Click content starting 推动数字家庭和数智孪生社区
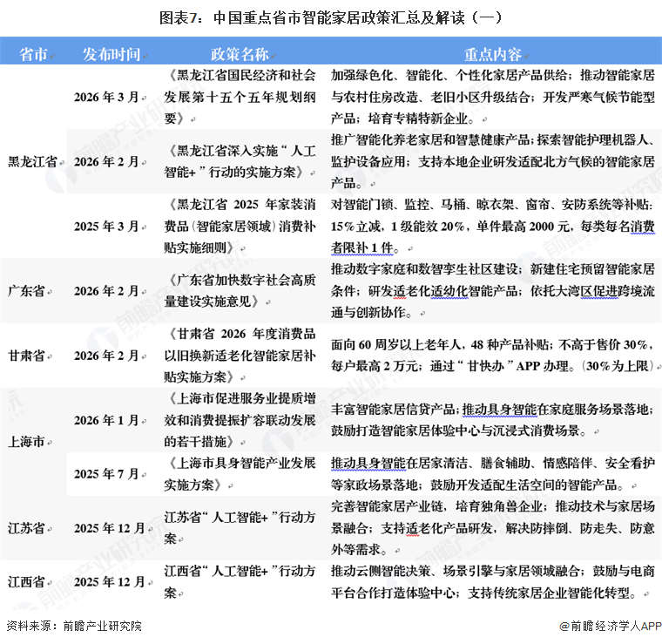 coord(493,290)
